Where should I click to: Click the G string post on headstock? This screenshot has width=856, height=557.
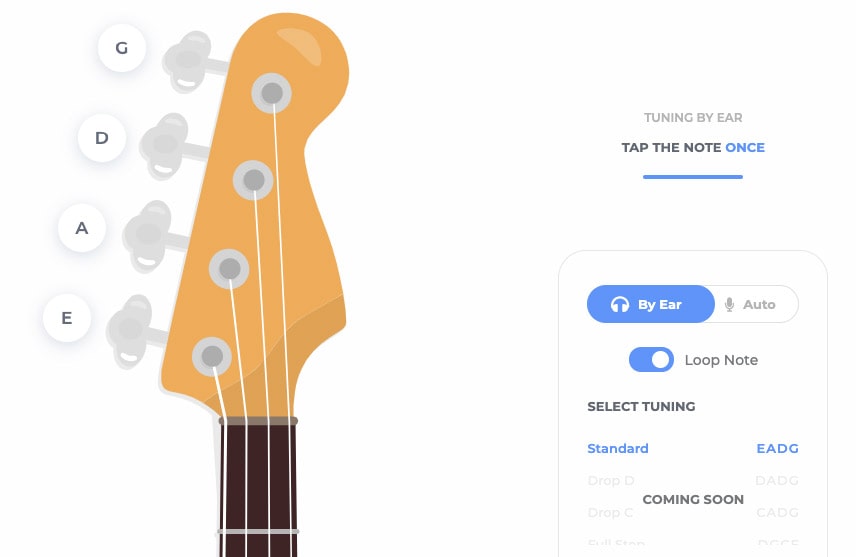[x=272, y=93]
